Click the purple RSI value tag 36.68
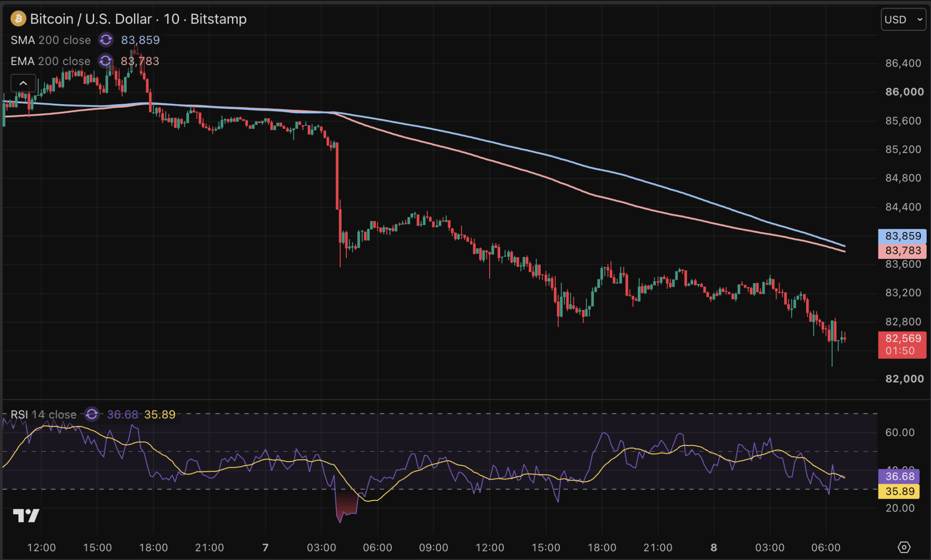The width and height of the screenshot is (931, 560). click(x=899, y=476)
